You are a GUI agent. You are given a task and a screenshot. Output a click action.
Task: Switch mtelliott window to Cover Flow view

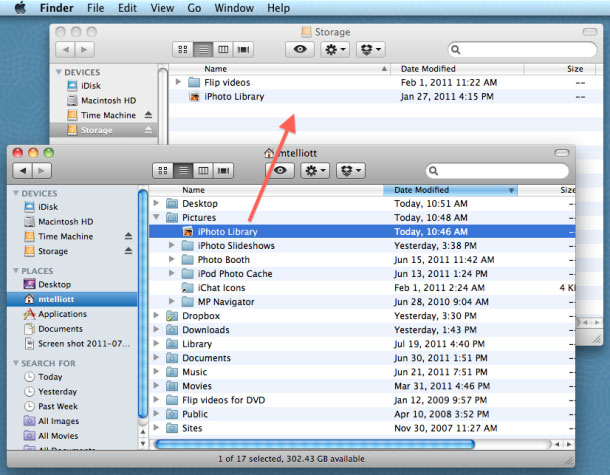(223, 170)
